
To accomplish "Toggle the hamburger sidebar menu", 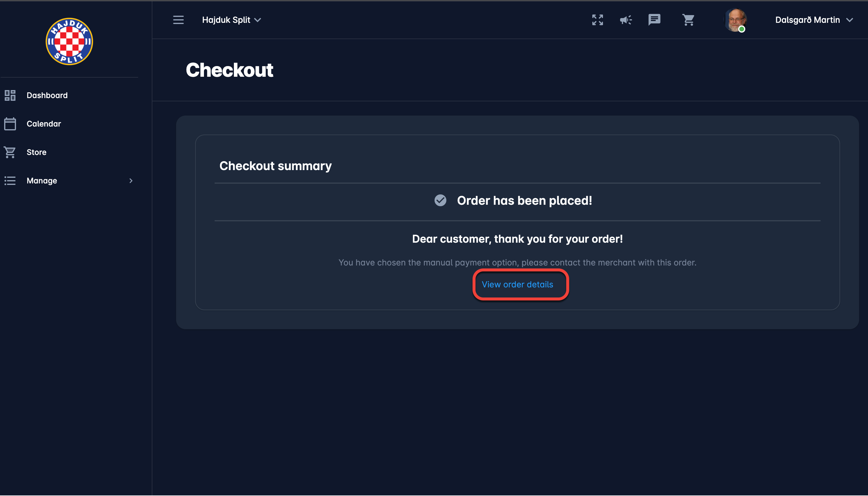I will point(178,20).
